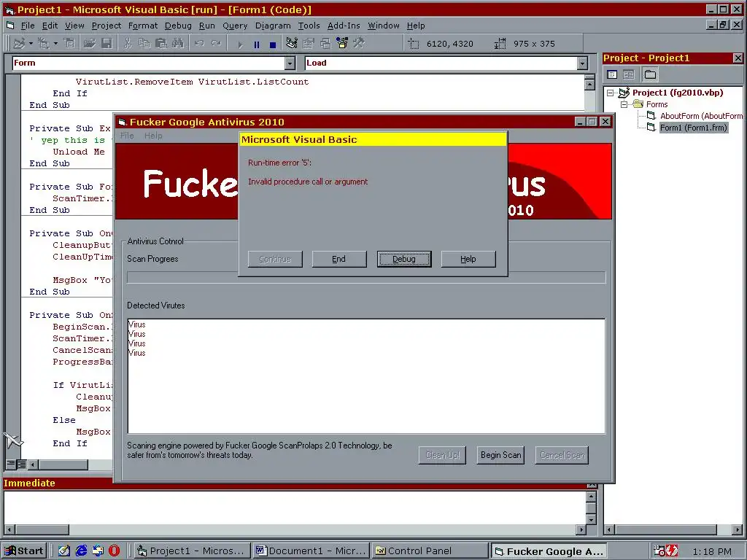Click the Break pause icon in toolbar
This screenshot has height=560, width=747.
tap(257, 44)
